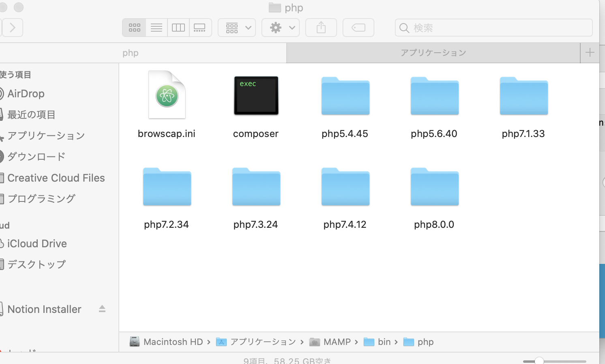605x364 pixels.
Task: Click the php7.1.33 folder name
Action: point(523,134)
